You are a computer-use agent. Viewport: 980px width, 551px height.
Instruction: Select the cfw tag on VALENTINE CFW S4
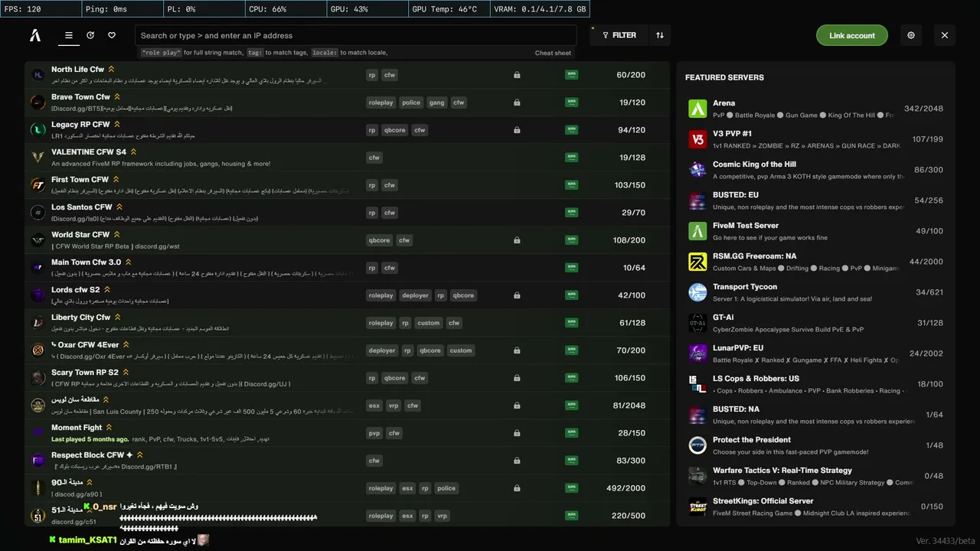(x=374, y=158)
